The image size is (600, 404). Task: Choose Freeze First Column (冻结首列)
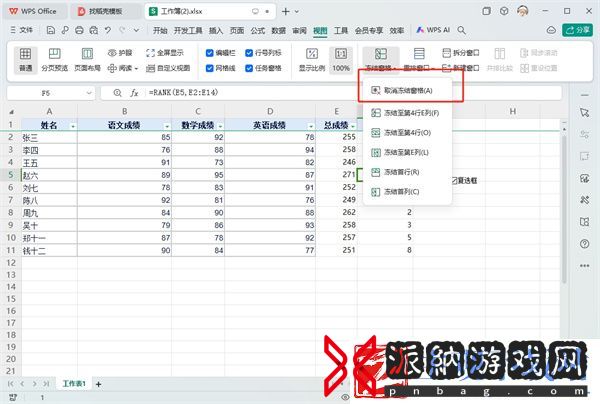click(x=407, y=192)
